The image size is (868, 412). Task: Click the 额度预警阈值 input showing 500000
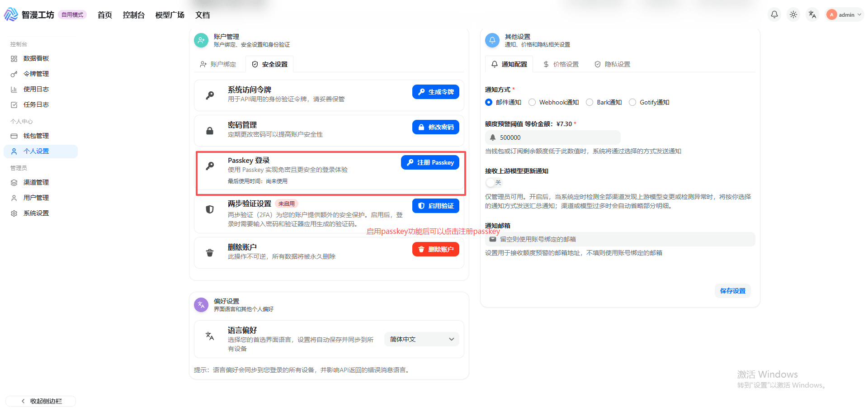point(553,137)
